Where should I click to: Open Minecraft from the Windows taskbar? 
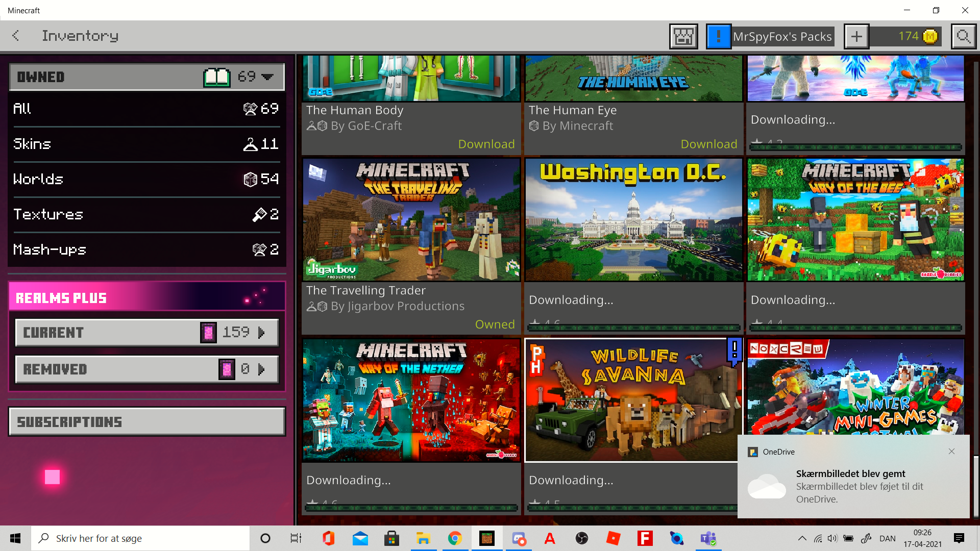coord(486,538)
